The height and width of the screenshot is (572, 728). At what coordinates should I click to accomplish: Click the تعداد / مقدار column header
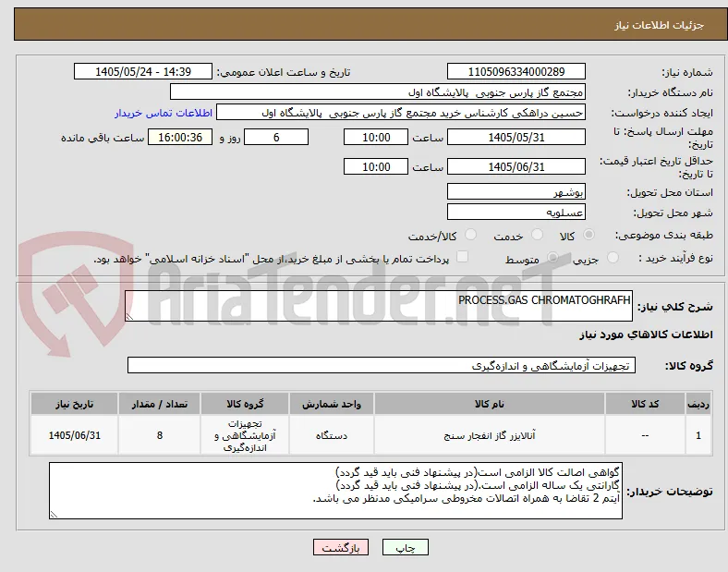[x=160, y=404]
